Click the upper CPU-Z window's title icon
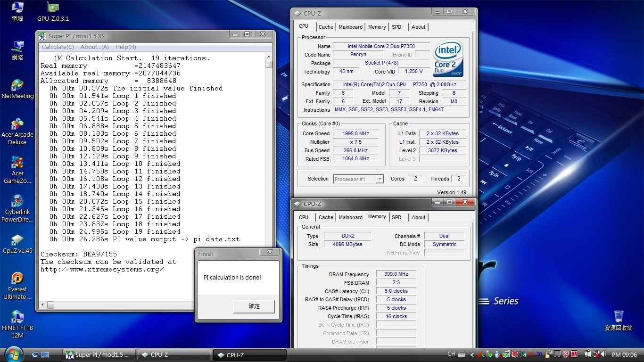644x362 pixels. [x=297, y=14]
